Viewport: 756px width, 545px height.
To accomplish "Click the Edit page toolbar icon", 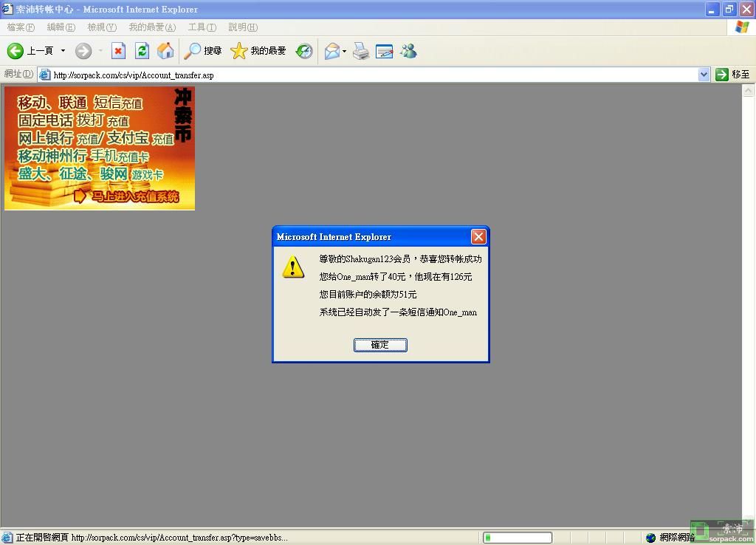I will point(384,51).
